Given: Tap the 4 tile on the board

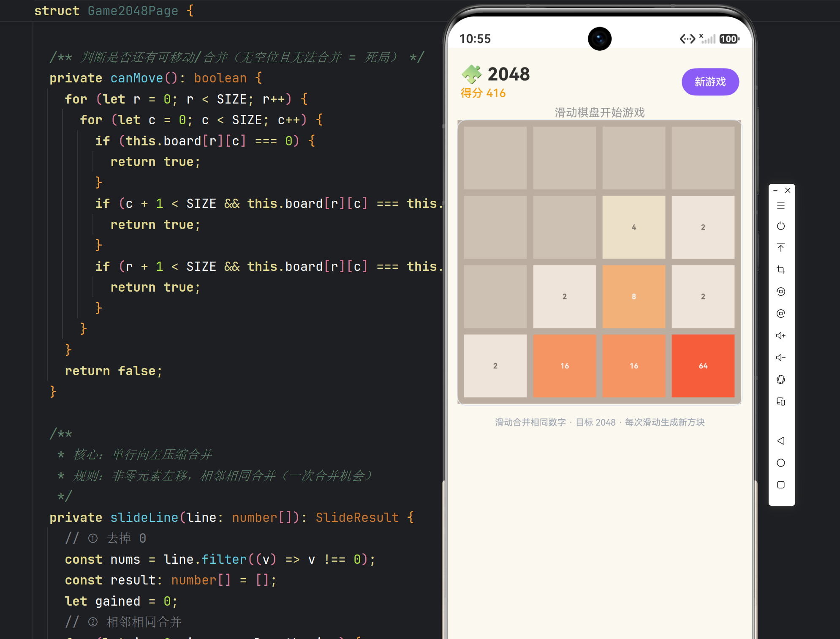Looking at the screenshot, I should (x=634, y=227).
